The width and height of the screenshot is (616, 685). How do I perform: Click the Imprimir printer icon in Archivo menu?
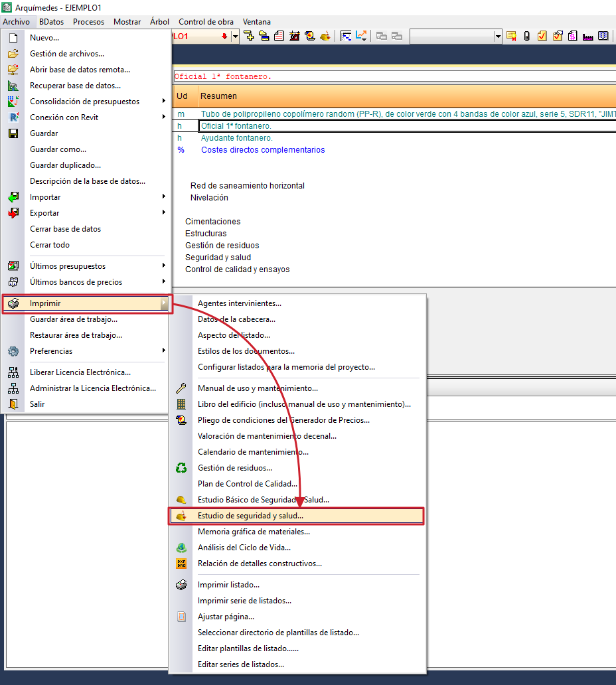[13, 303]
